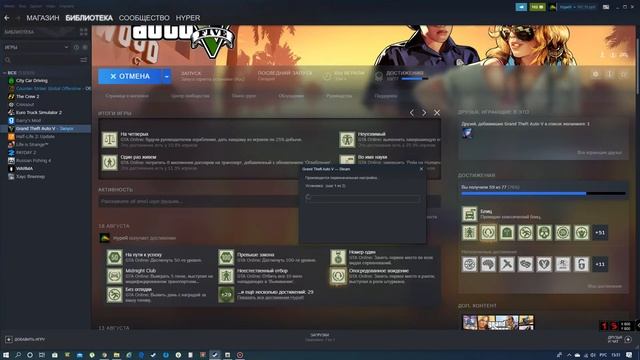Toggle favorite star icon in header
The height and width of the screenshot is (360, 640).
624,74
